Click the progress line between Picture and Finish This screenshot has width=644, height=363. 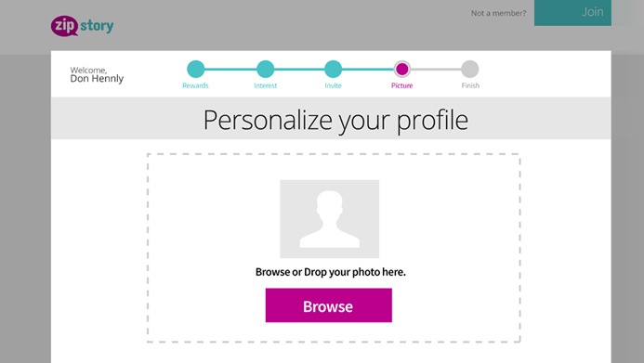click(435, 70)
